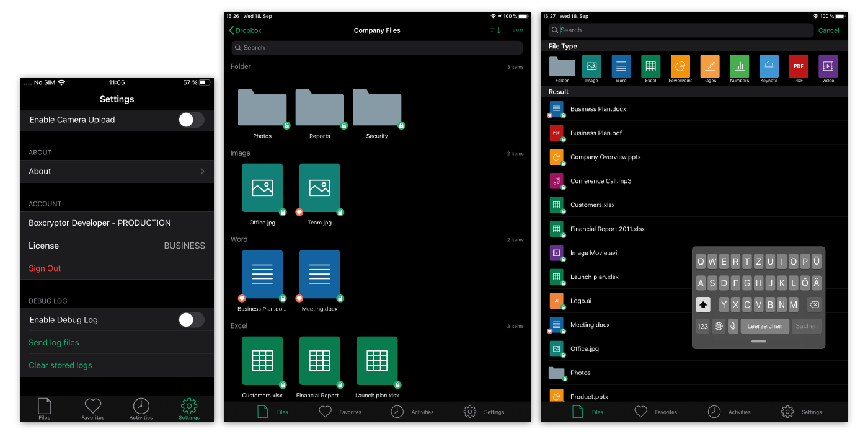The height and width of the screenshot is (434, 868).
Task: Filter by Numbers file type
Action: pyautogui.click(x=739, y=69)
